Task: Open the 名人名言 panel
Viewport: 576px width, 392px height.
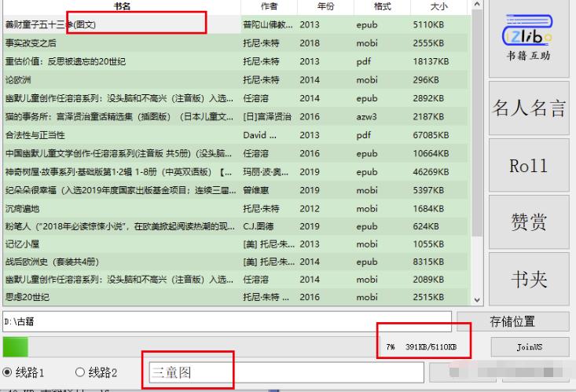Action: [529, 108]
